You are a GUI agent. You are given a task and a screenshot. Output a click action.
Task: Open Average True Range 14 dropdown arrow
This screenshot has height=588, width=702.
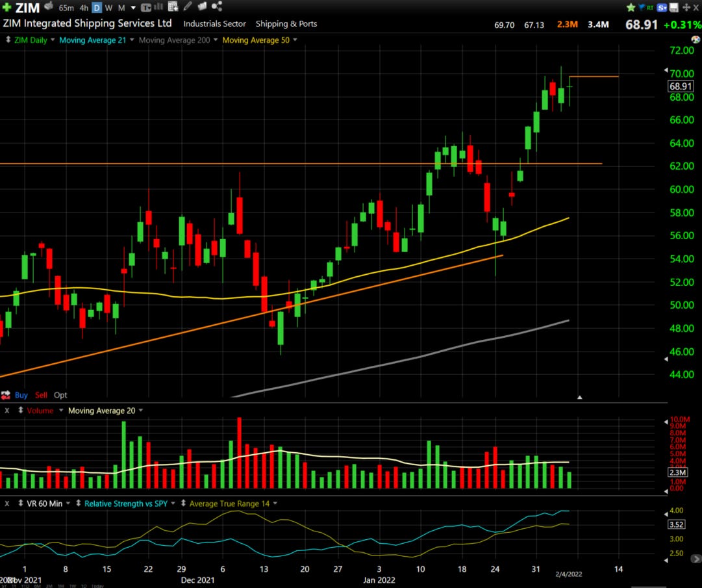coord(275,504)
